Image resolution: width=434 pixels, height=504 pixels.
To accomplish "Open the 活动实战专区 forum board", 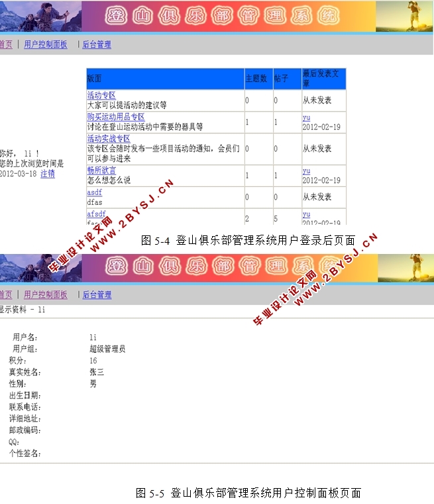I will click(109, 139).
